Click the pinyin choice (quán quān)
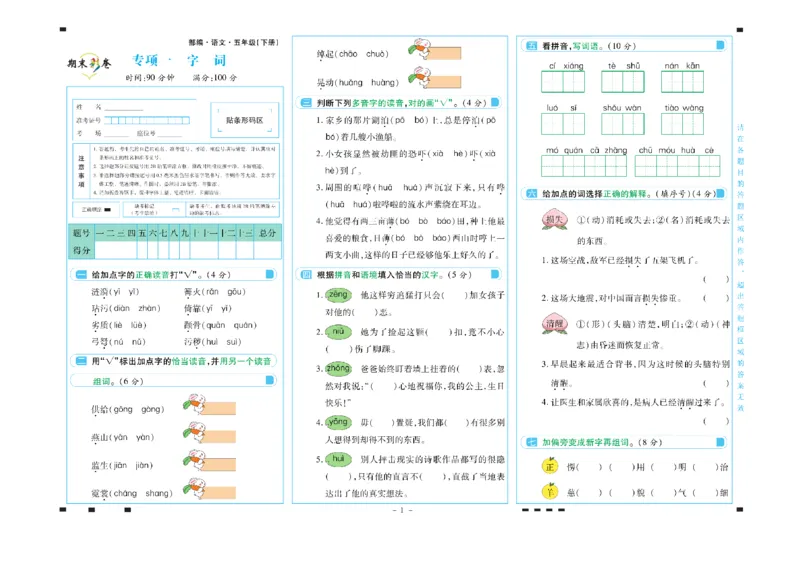 [x=230, y=325]
